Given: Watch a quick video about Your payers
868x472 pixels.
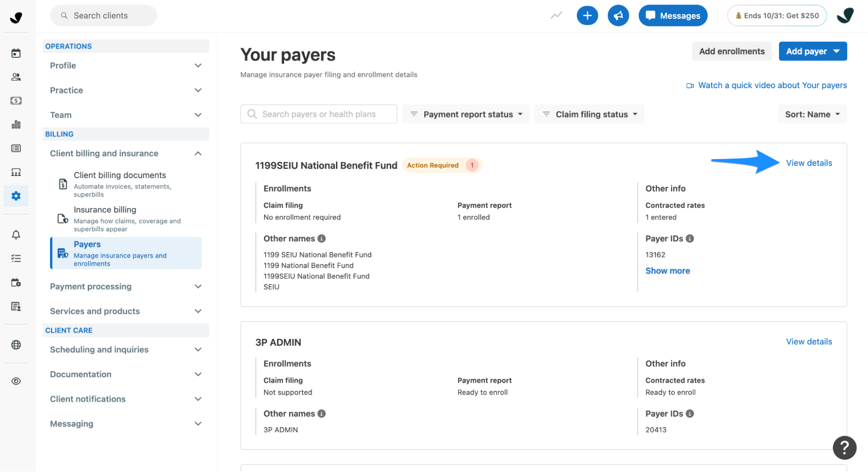Looking at the screenshot, I should (x=766, y=85).
